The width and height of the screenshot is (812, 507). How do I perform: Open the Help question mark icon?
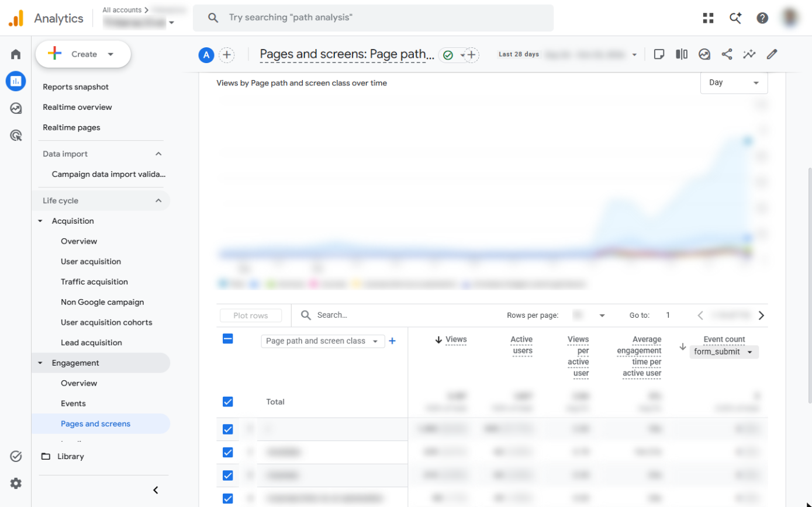tap(762, 18)
